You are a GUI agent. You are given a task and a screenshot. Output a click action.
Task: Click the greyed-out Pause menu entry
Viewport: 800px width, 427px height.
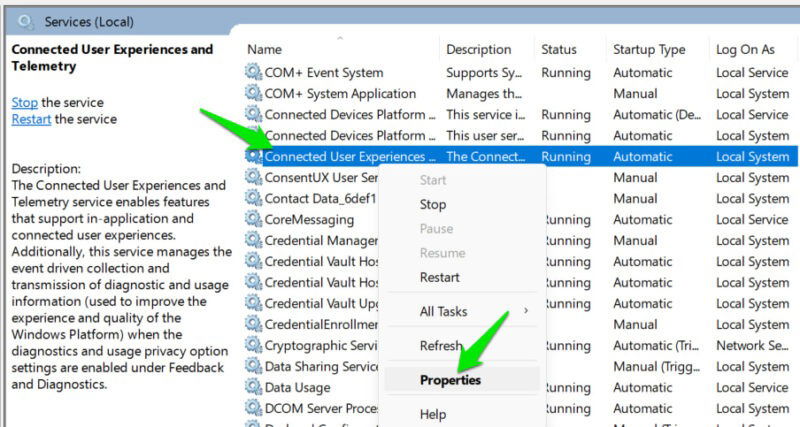[x=436, y=229]
